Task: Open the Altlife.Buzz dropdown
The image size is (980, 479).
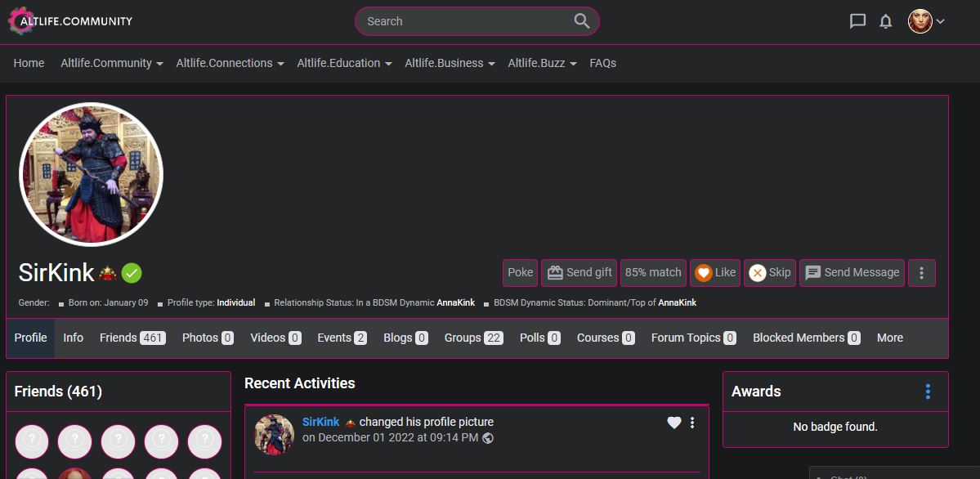Action: tap(543, 63)
